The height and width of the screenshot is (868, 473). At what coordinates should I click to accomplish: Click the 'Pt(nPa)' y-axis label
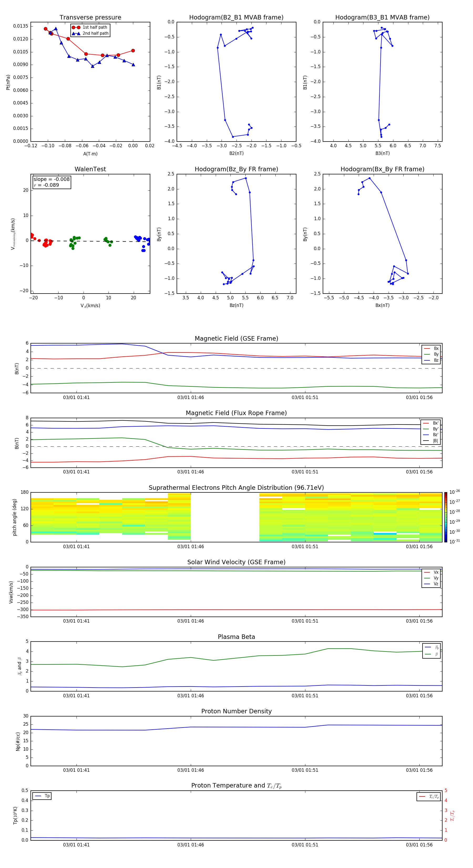coord(8,82)
